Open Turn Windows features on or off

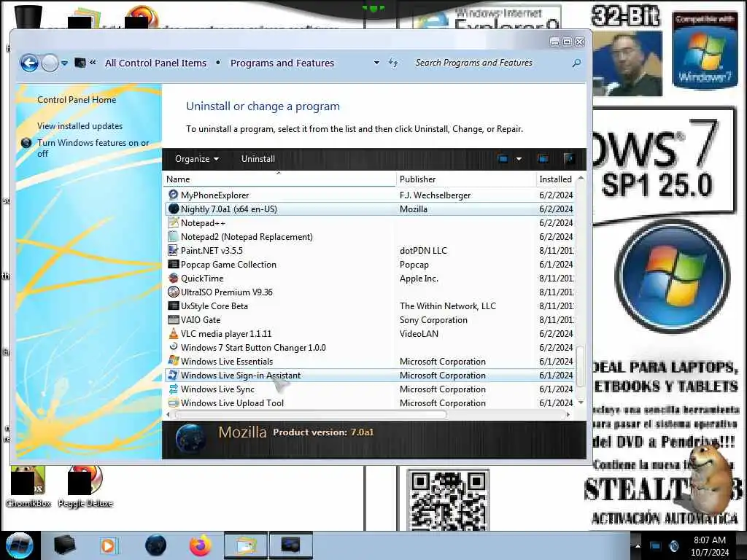click(93, 148)
